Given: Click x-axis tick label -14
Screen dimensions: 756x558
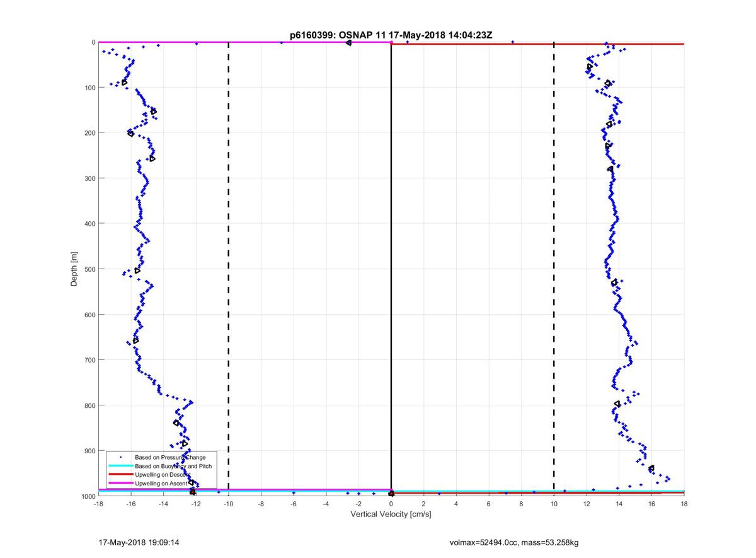Looking at the screenshot, I should tap(163, 504).
